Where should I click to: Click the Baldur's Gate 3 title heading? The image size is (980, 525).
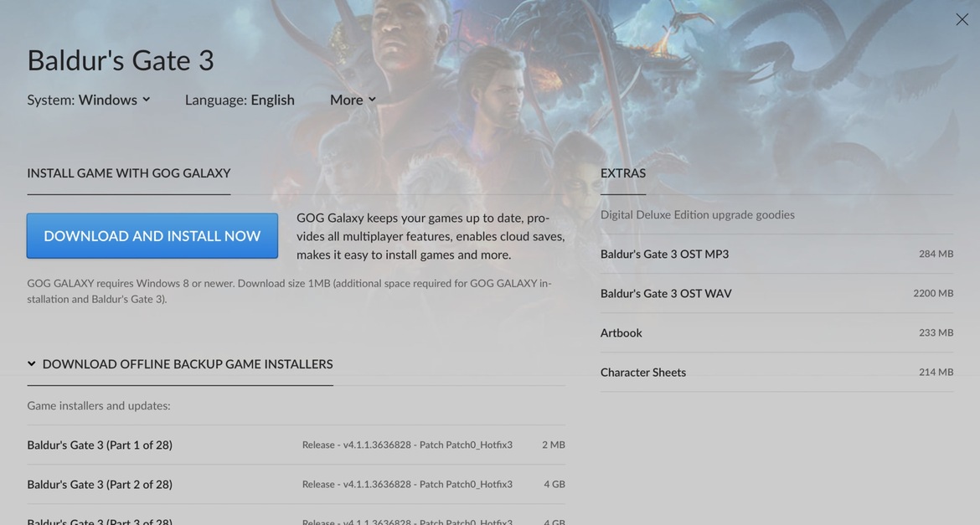(x=121, y=60)
